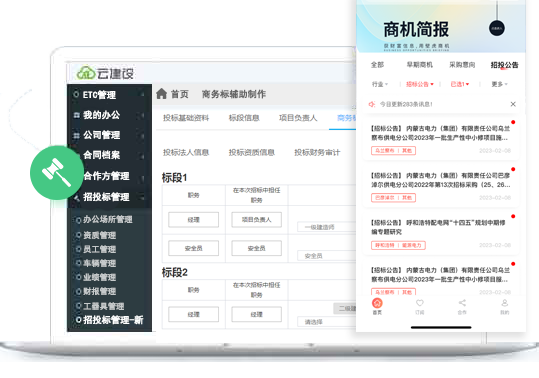
Task: Click the speaker icon in update notice
Action: coord(372,104)
